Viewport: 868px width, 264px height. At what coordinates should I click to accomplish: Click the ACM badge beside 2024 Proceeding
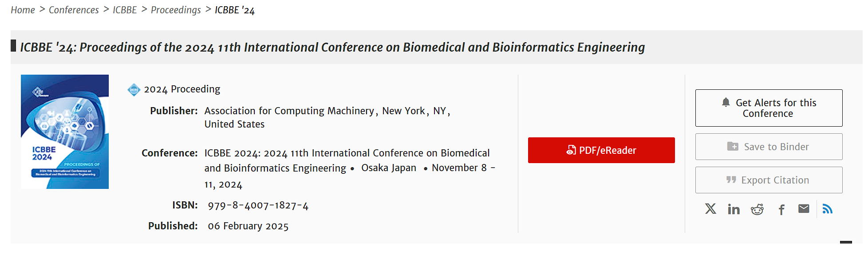[134, 90]
